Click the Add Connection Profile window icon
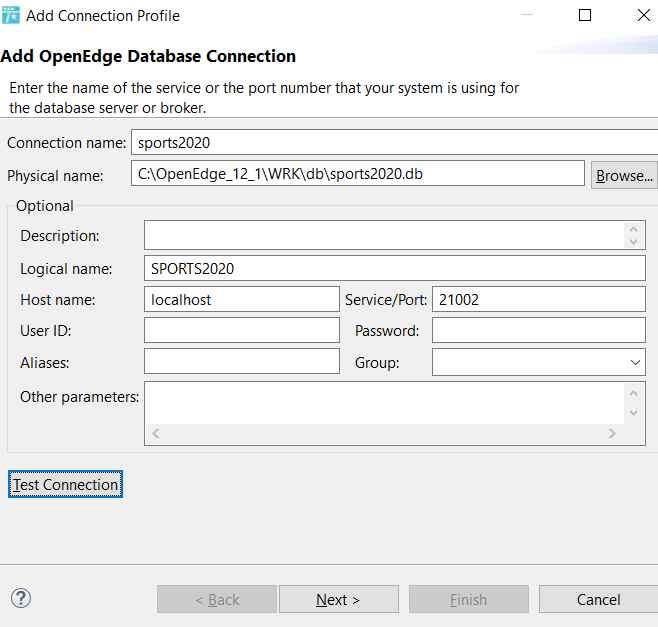 10,16
